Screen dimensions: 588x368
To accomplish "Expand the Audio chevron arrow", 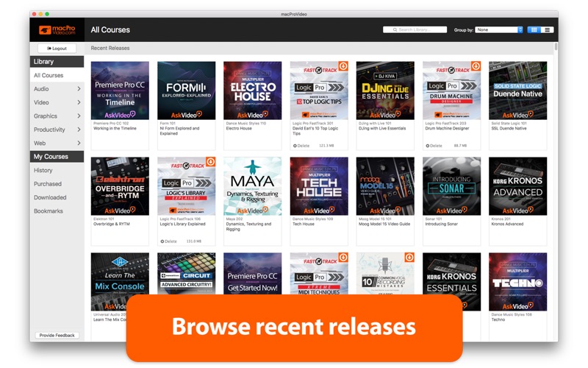I will click(79, 88).
